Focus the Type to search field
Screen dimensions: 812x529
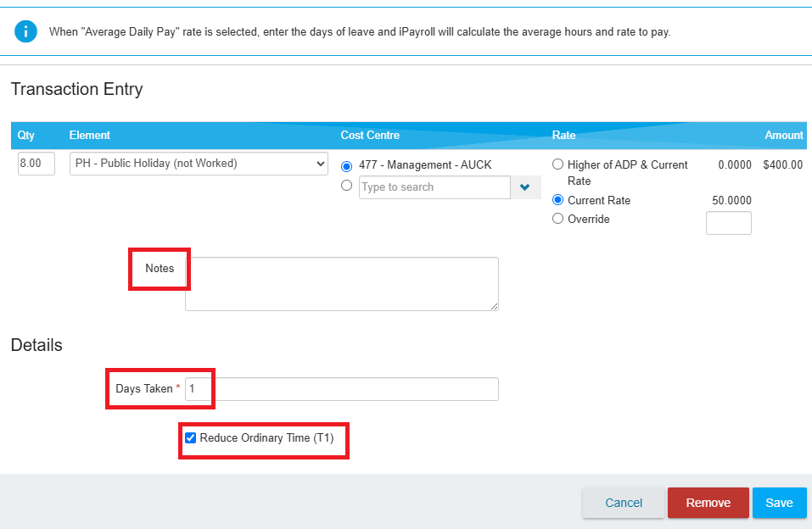coord(434,187)
